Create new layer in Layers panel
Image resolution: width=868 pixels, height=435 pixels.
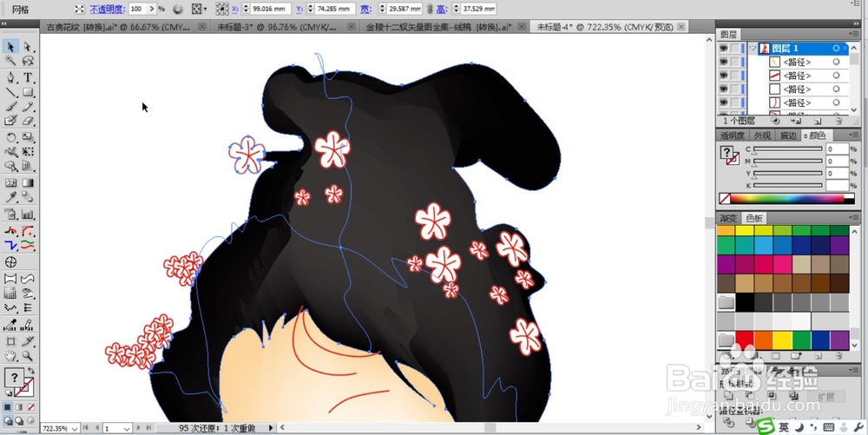point(818,121)
